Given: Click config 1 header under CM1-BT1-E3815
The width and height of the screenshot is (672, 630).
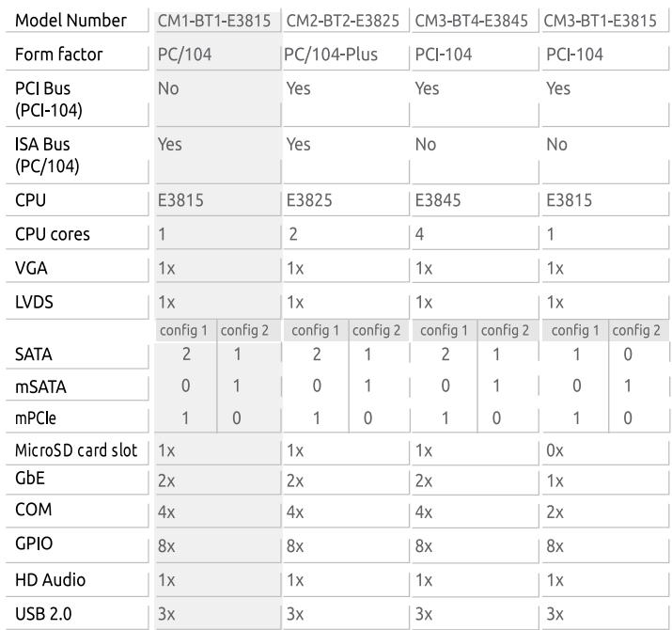Looking at the screenshot, I should click(183, 330).
